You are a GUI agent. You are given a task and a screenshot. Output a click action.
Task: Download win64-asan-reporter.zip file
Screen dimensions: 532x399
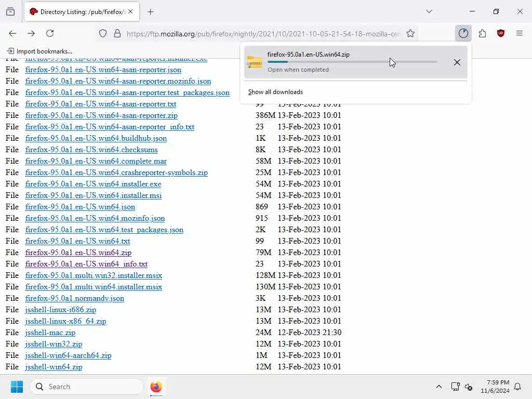pyautogui.click(x=101, y=116)
